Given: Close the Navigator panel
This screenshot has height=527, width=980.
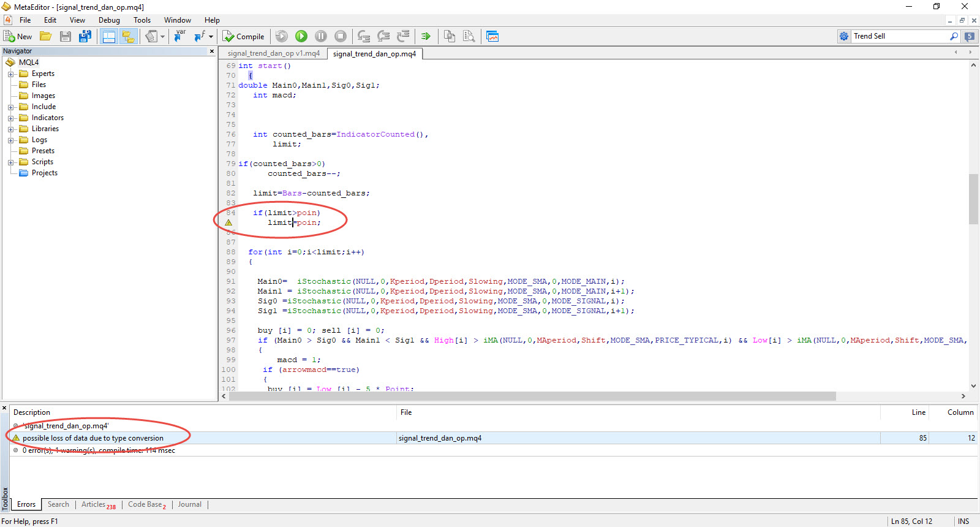Looking at the screenshot, I should click(x=212, y=51).
